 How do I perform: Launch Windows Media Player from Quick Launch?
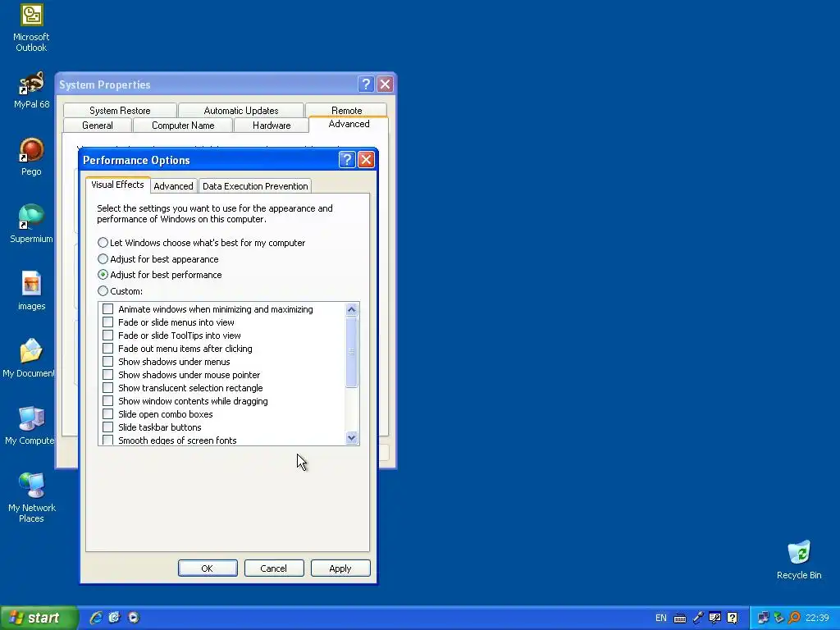click(x=134, y=618)
